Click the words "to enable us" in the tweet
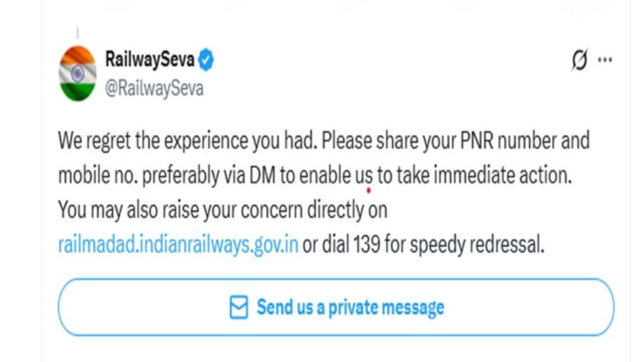This screenshot has width=644, height=362. point(328,176)
